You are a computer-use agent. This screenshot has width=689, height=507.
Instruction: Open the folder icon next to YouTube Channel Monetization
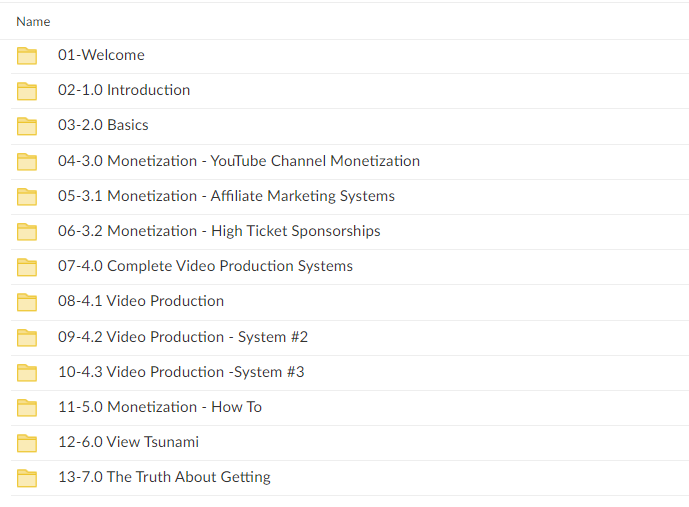coord(27,162)
